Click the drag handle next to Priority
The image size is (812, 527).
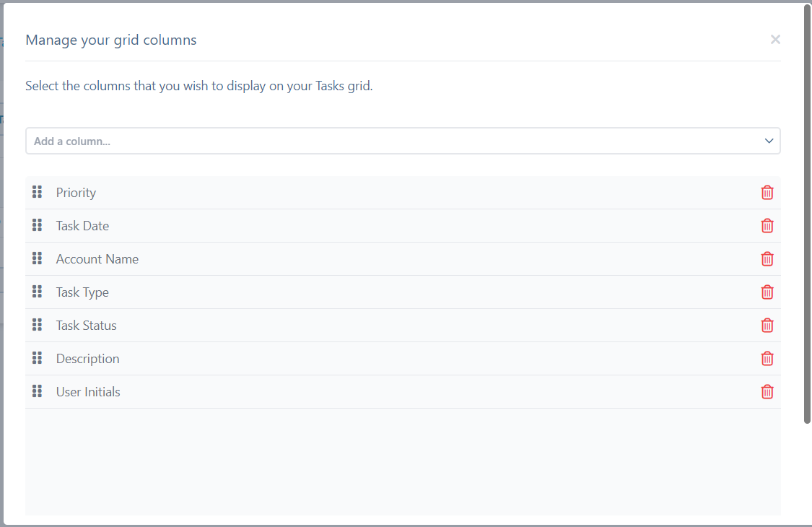click(38, 192)
